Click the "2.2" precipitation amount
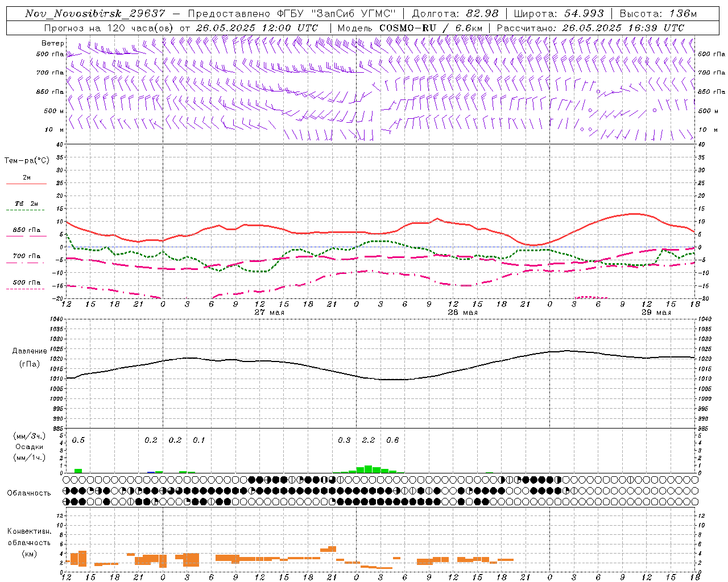The image size is (728, 582). pyautogui.click(x=369, y=440)
